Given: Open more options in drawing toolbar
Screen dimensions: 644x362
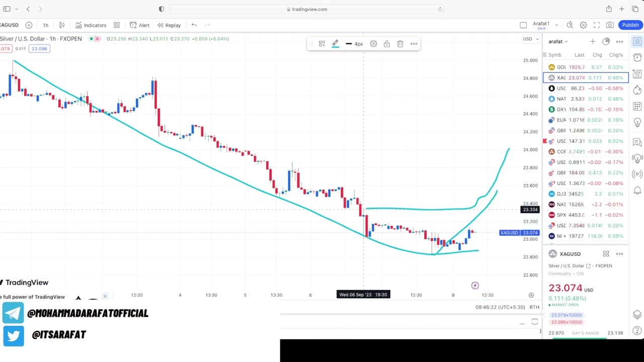Looking at the screenshot, I should pyautogui.click(x=414, y=44).
